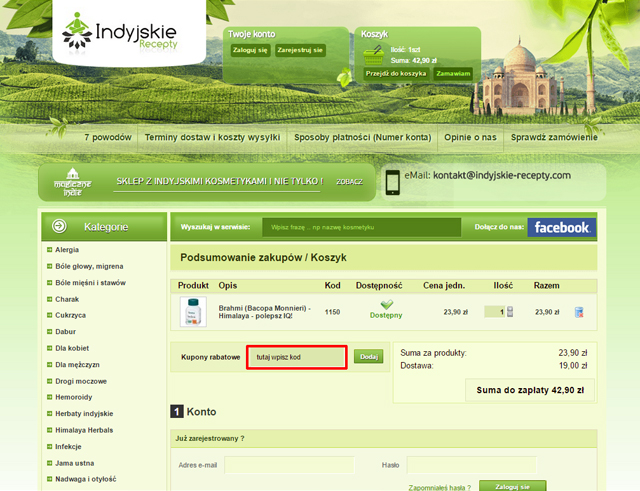Click the Kategorie panel header
This screenshot has height=491, width=640.
[104, 227]
